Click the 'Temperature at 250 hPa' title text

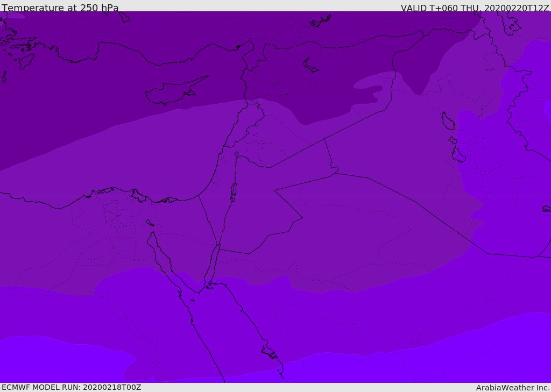60,8
